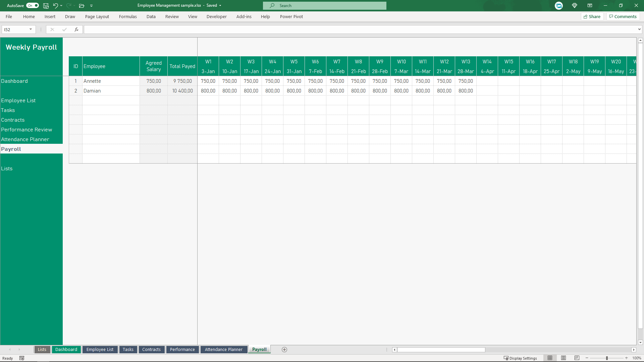Go to Lists in green sidebar

pos(7,169)
